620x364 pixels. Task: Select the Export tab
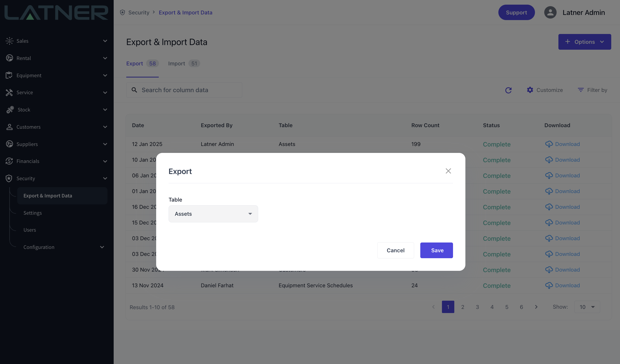[x=135, y=64]
